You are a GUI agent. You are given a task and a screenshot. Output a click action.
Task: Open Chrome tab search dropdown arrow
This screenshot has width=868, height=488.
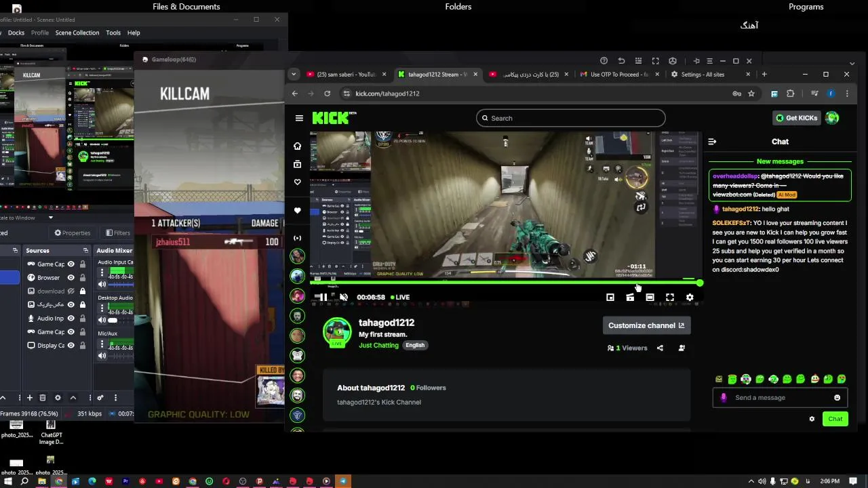294,75
